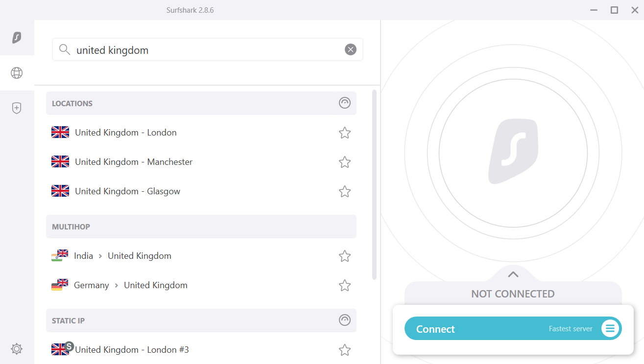Screen dimensions: 644x364
Task: Select the globe Locations sidebar icon
Action: 17,73
